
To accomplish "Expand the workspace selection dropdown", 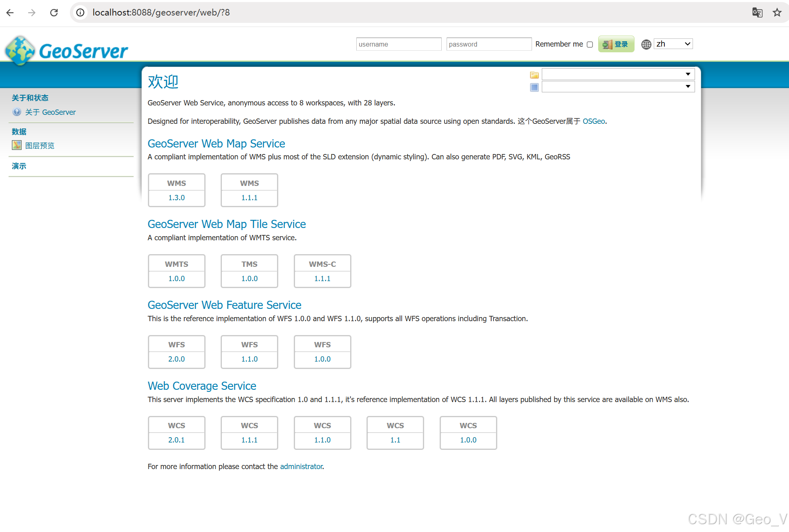I will tap(618, 74).
